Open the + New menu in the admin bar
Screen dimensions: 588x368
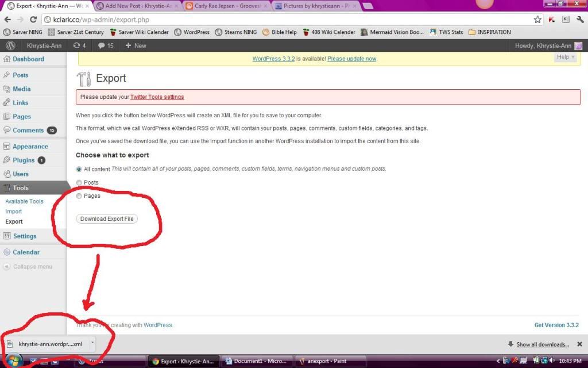[x=136, y=45]
